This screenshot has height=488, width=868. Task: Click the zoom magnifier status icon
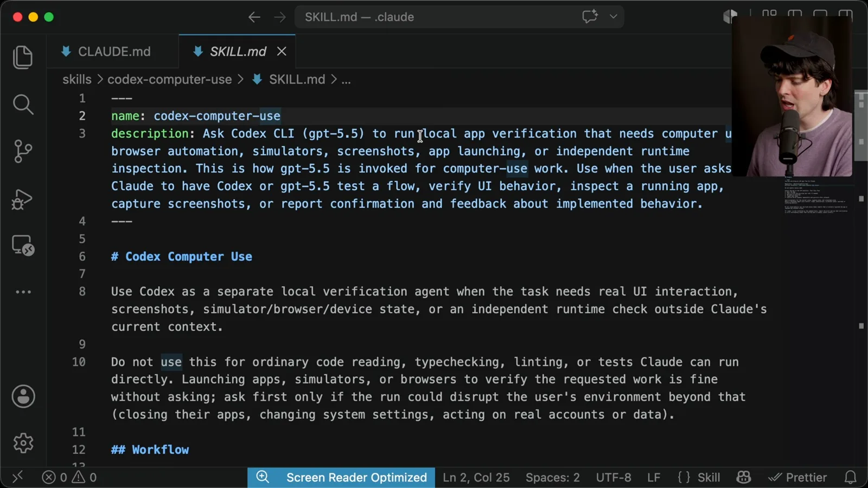pyautogui.click(x=263, y=477)
